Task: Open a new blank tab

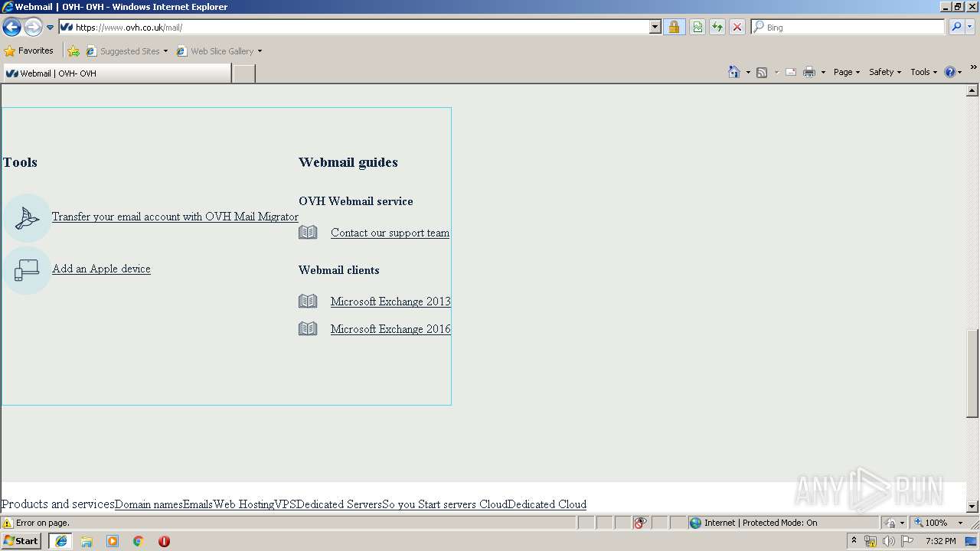Action: (243, 73)
